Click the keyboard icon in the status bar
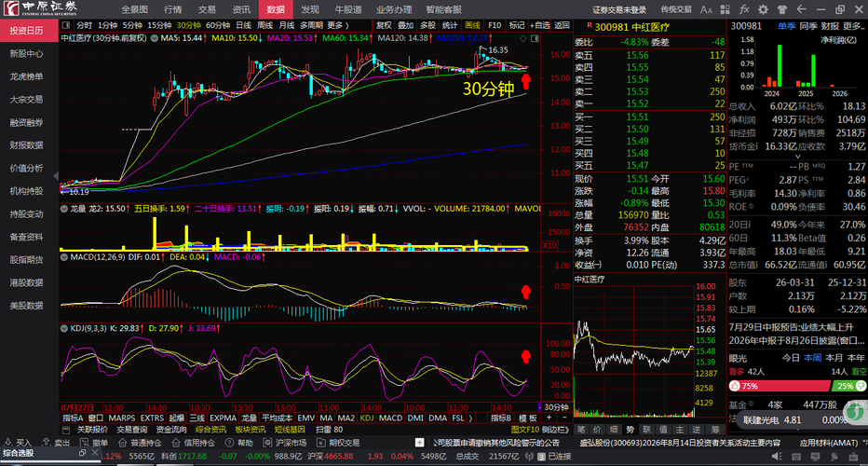The height and width of the screenshot is (466, 868). pyautogui.click(x=796, y=457)
